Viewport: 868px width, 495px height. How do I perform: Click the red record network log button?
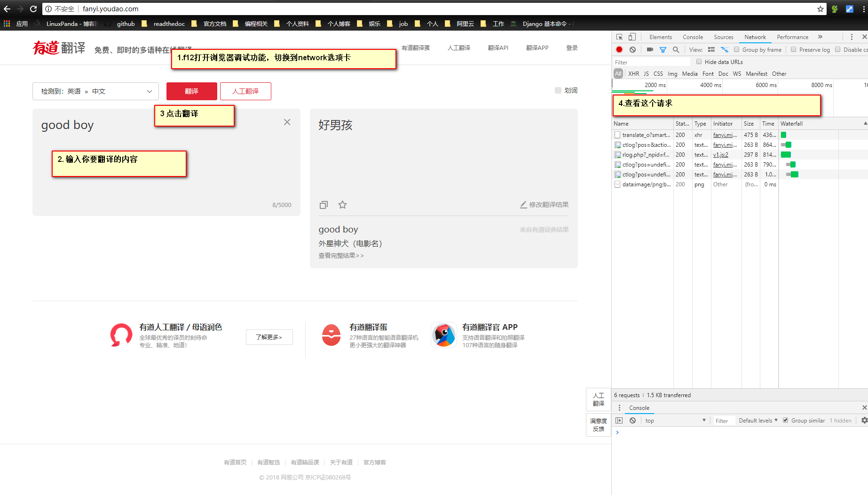(619, 49)
